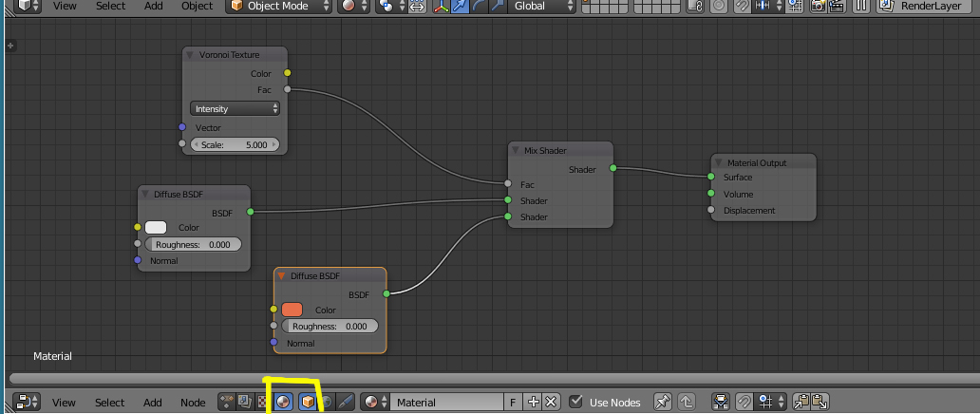Click the orange Diffuse BSDF color swatch
The image size is (980, 414).
292,310
